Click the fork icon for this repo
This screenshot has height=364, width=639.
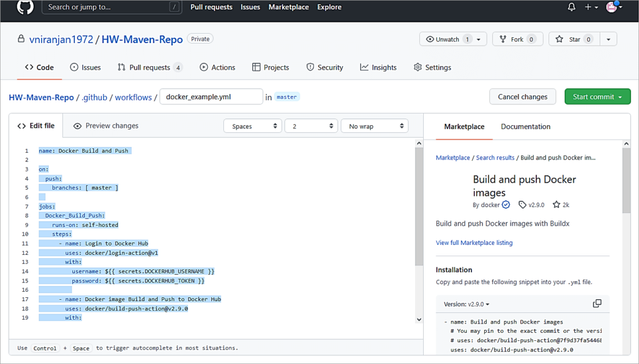pos(503,39)
